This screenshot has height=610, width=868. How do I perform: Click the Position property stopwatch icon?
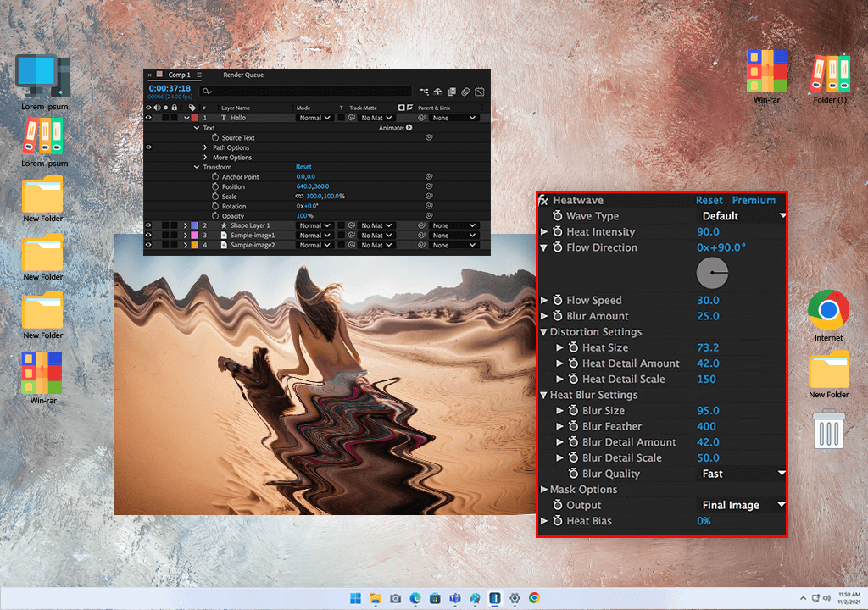pyautogui.click(x=214, y=186)
